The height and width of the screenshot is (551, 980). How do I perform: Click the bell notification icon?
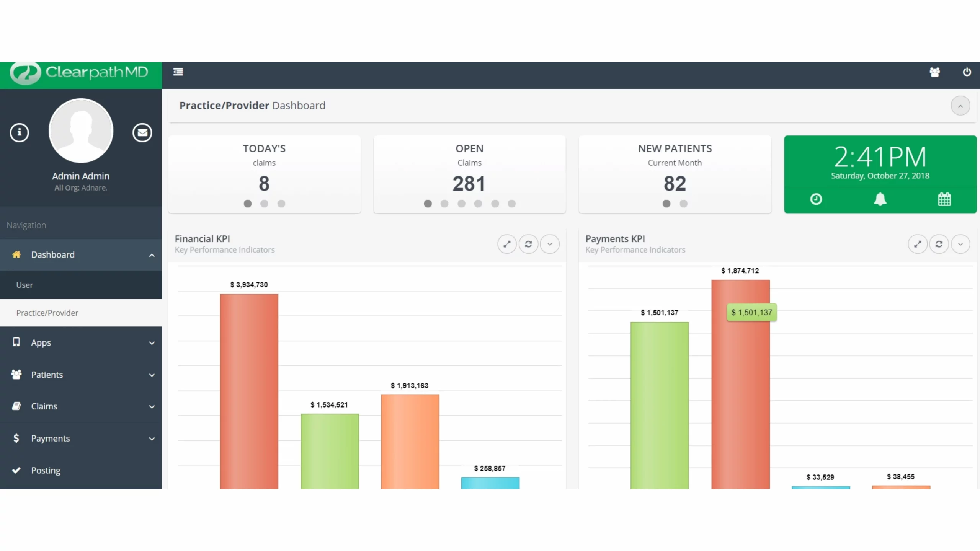[880, 199]
